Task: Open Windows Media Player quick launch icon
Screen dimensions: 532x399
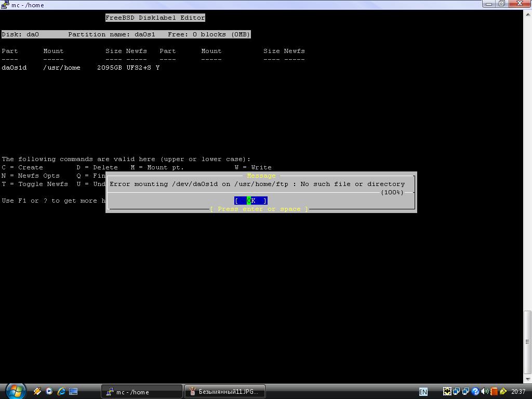Action: pos(49,391)
